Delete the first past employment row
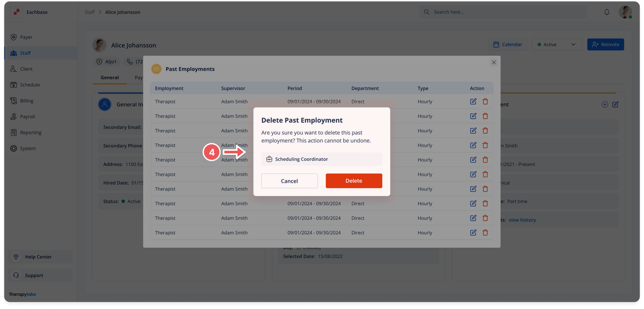 click(485, 101)
